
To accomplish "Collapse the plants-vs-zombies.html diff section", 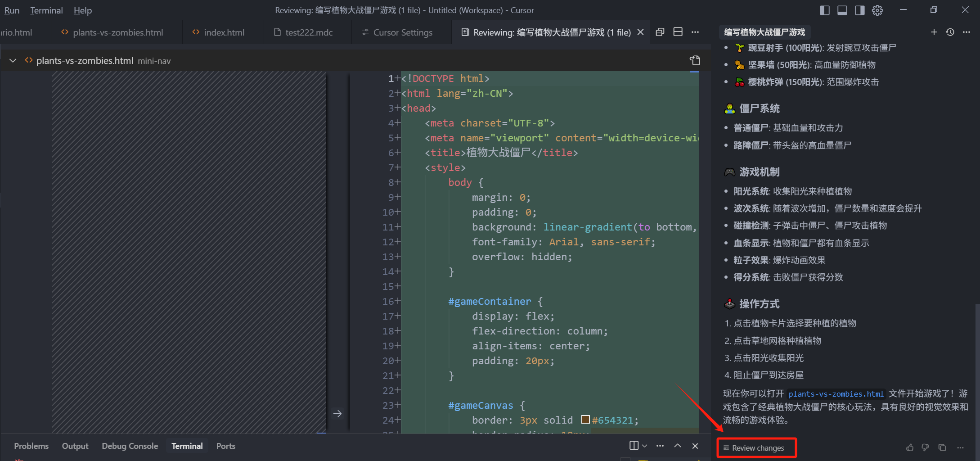I will [13, 60].
